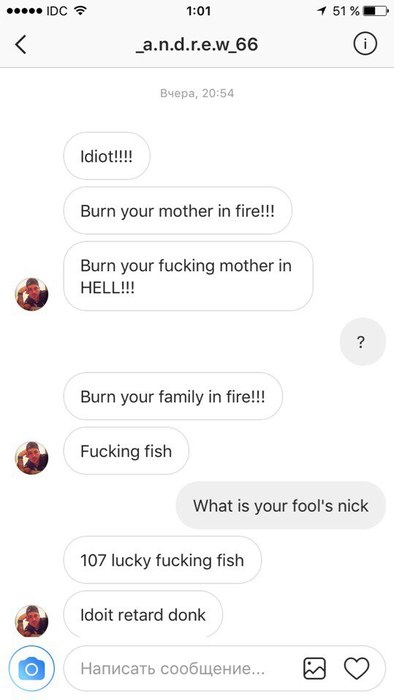The width and height of the screenshot is (394, 700).
Task: Tap the location arrow status icon
Action: pyautogui.click(x=322, y=11)
